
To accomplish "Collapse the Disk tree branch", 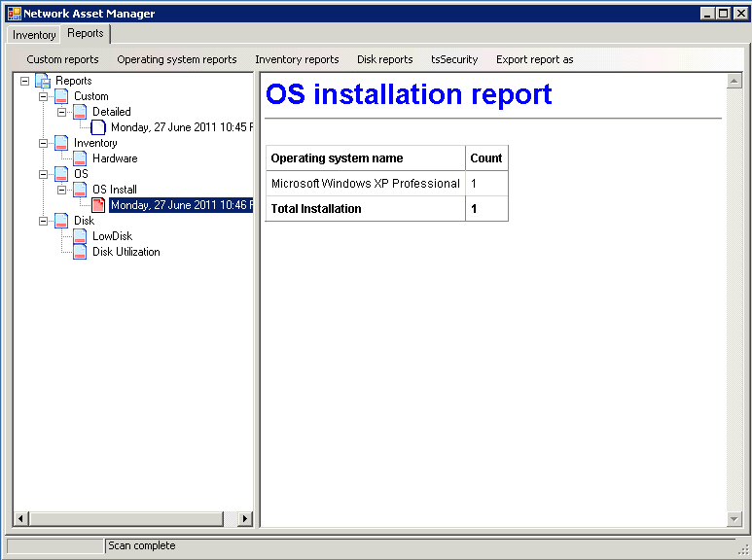I will pos(43,221).
